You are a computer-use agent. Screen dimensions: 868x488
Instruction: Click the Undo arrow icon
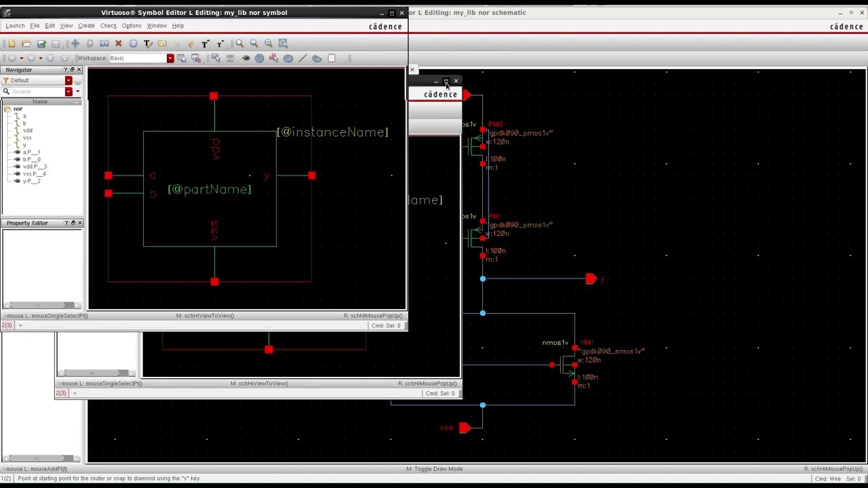point(176,43)
